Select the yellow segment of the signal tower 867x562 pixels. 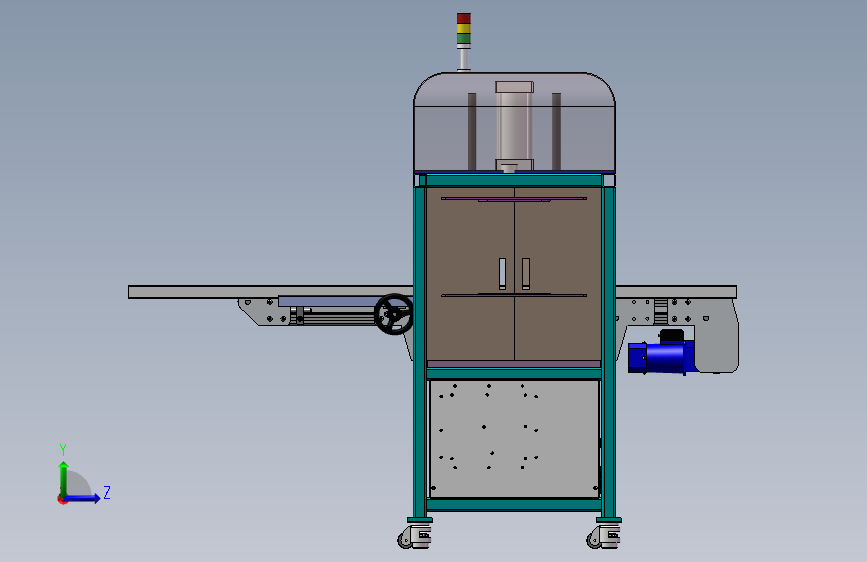[x=463, y=29]
